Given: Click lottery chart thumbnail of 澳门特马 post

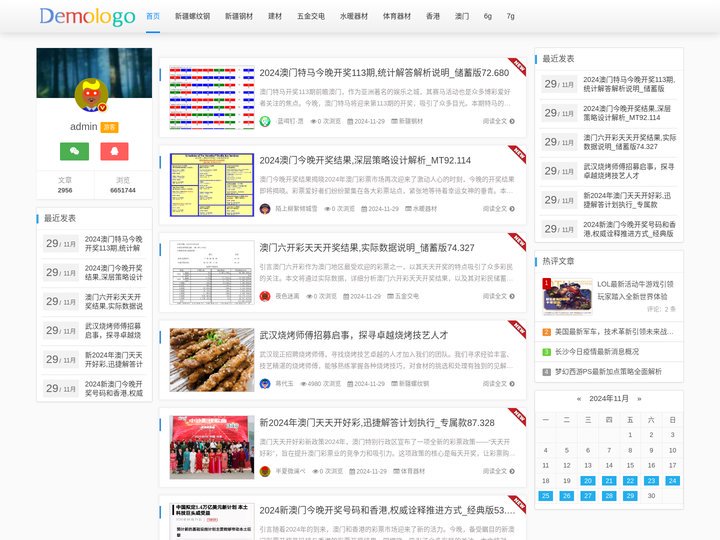Looking at the screenshot, I should [212, 97].
